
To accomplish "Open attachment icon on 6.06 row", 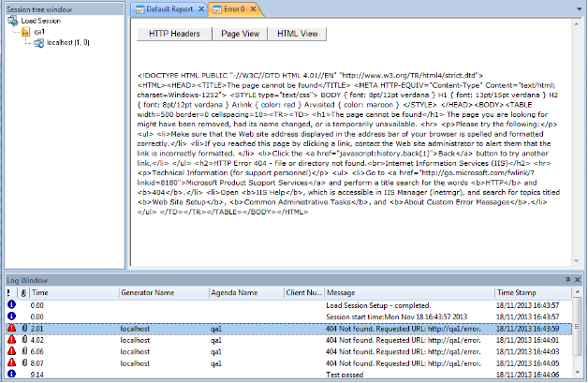I will click(x=24, y=351).
